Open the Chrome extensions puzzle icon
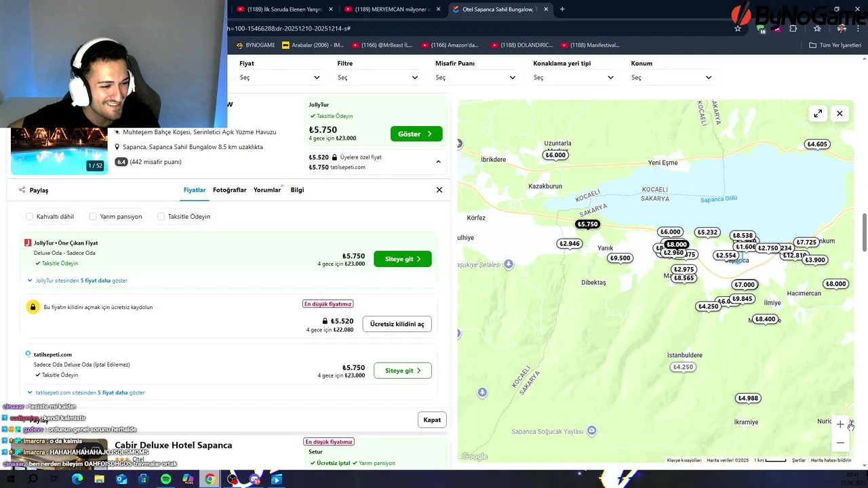 point(793,28)
